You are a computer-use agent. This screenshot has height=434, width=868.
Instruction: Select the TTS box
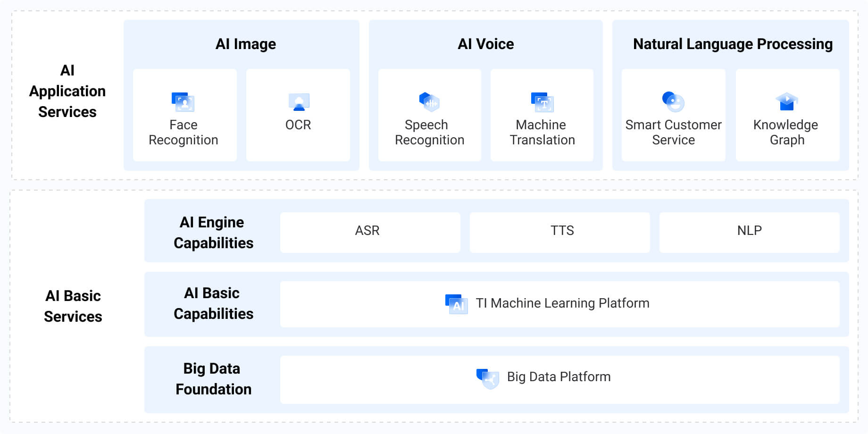(x=560, y=232)
